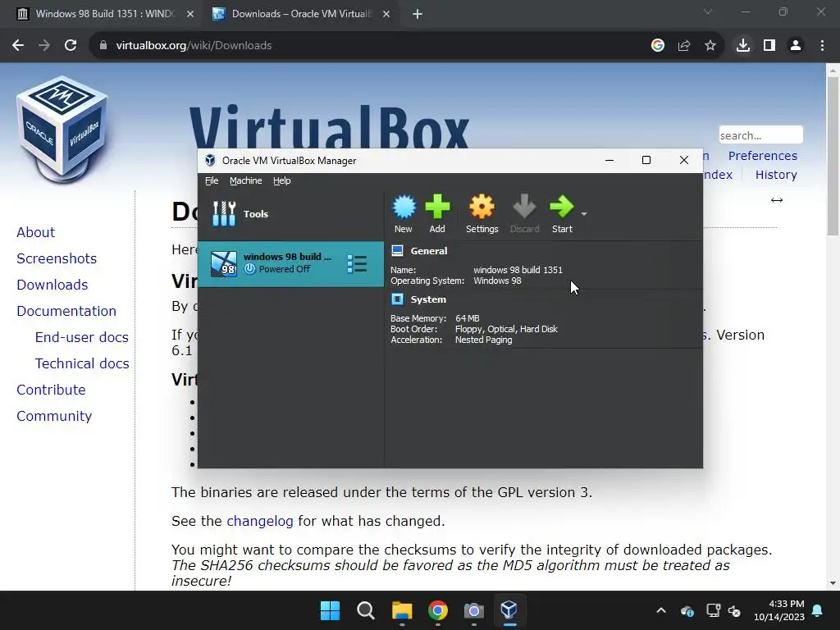Screen dimensions: 840x630
Task: Open the About sidebar link
Action: pyautogui.click(x=36, y=232)
